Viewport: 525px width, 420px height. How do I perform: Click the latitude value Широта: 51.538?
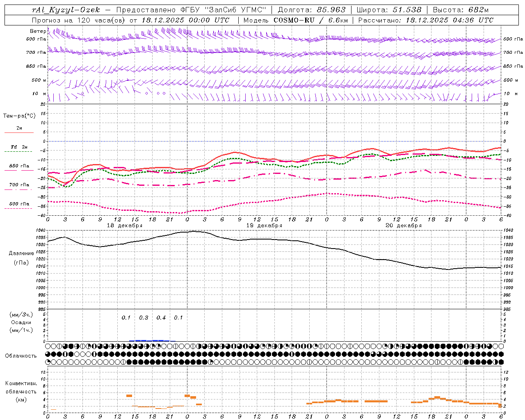tap(389, 10)
